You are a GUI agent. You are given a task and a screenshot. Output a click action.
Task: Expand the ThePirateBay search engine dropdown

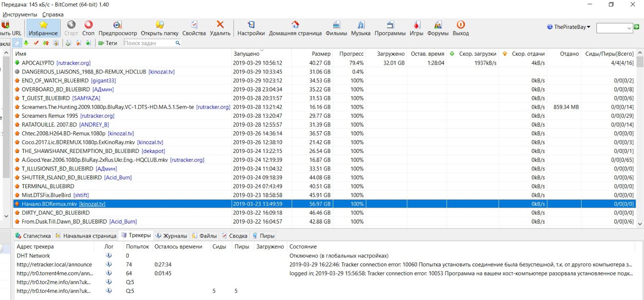coord(569,27)
